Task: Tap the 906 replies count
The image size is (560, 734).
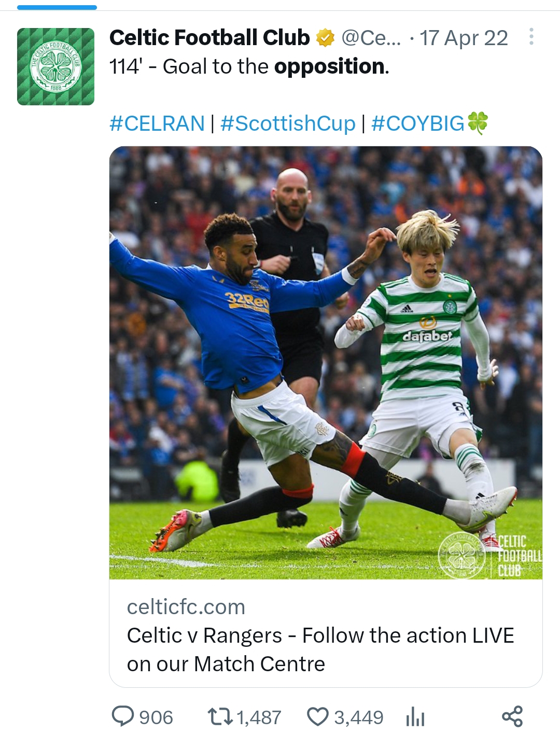Action: (156, 717)
